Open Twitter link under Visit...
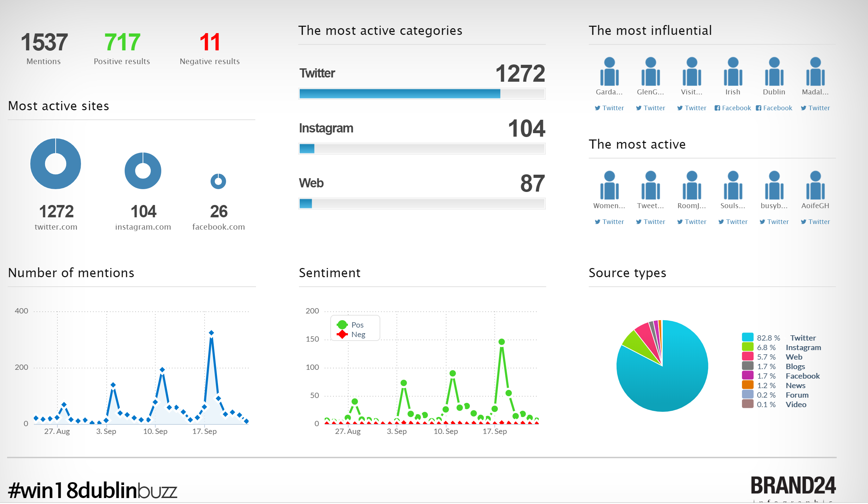Screen dimensions: 868x504 point(692,108)
